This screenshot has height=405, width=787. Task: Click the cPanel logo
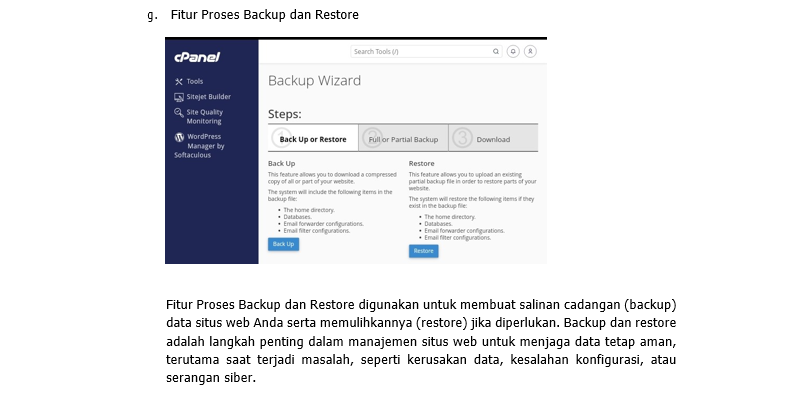click(197, 57)
